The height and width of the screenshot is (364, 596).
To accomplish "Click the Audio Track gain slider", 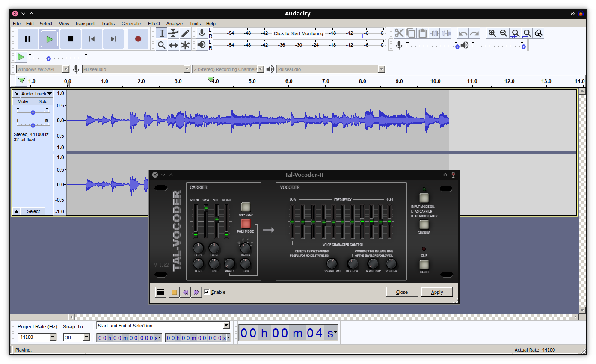I will (x=33, y=112).
